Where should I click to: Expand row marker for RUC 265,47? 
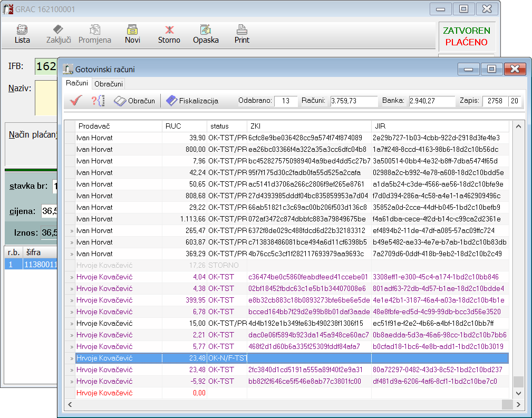71,231
